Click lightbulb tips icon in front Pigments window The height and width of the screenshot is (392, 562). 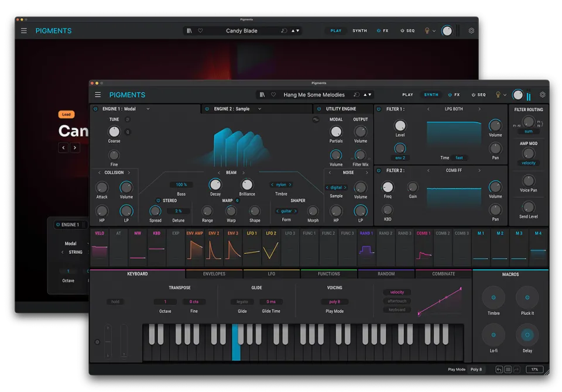pos(498,95)
